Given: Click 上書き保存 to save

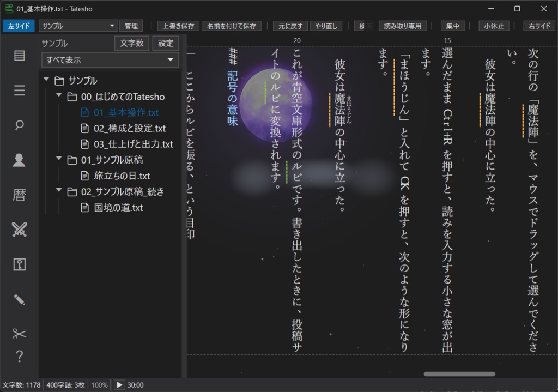Looking at the screenshot, I should point(178,26).
